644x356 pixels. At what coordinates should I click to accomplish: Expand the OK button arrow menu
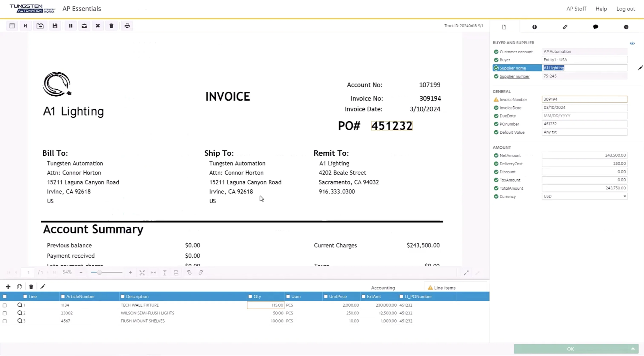[633, 349]
